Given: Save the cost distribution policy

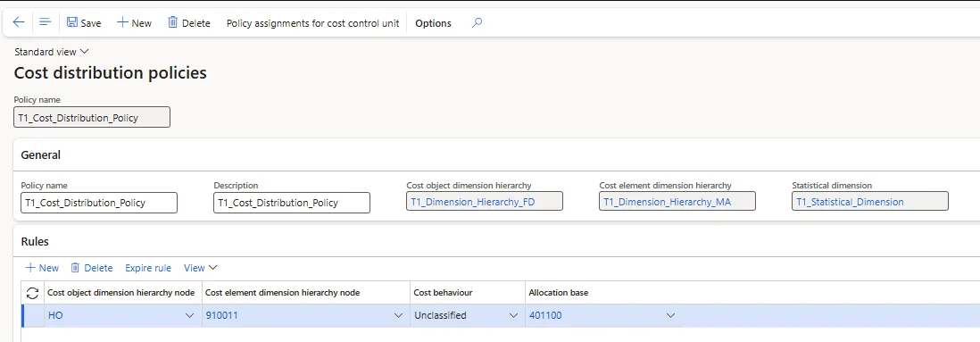Looking at the screenshot, I should pyautogui.click(x=84, y=22).
